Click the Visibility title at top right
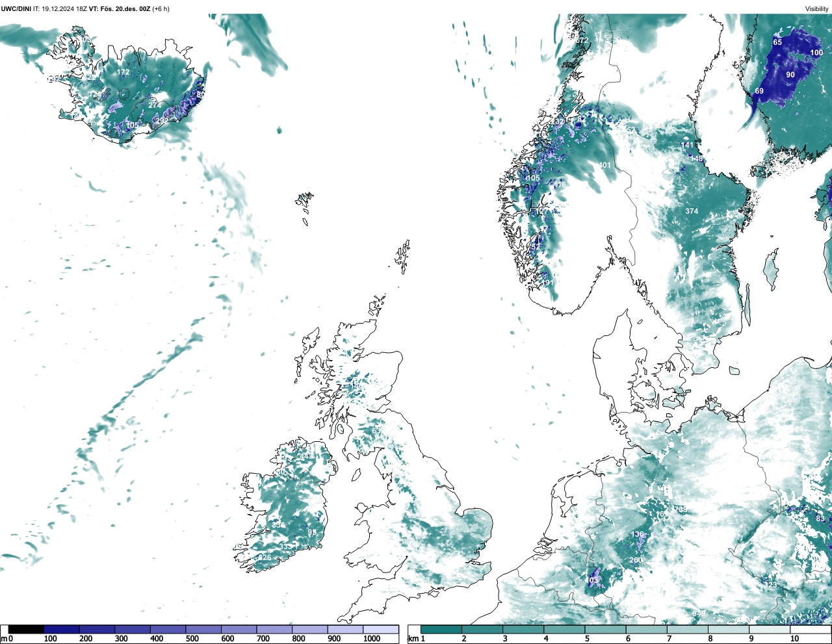This screenshot has width=832, height=644. point(816,8)
